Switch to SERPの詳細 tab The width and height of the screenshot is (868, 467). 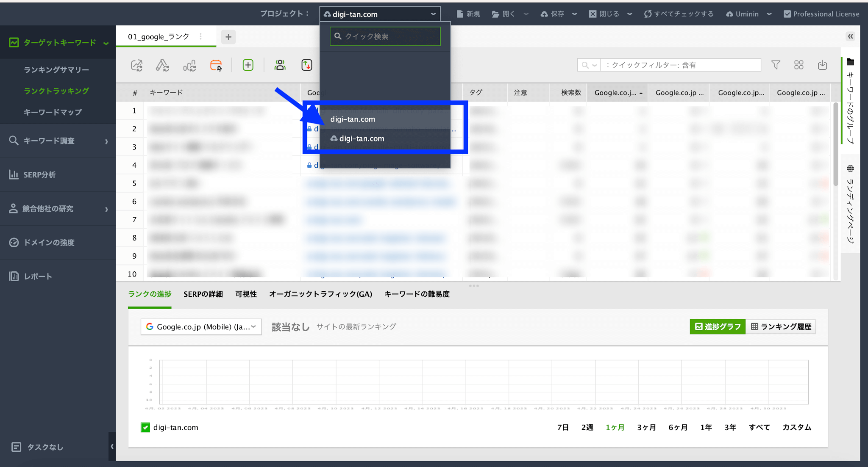coord(203,294)
